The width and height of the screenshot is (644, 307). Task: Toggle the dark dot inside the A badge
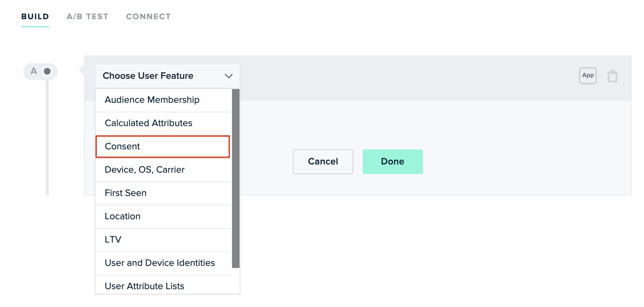[47, 71]
